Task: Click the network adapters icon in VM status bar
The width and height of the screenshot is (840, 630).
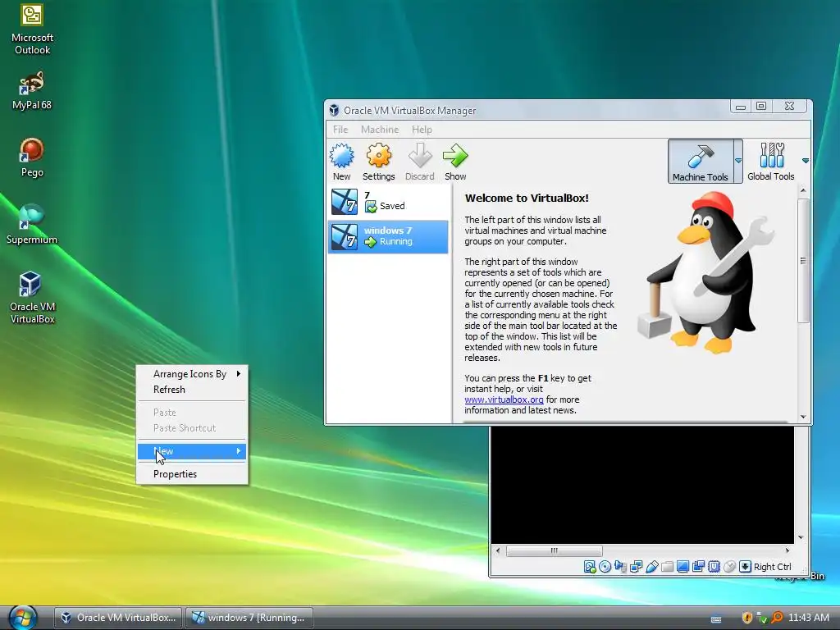Action: coord(636,567)
